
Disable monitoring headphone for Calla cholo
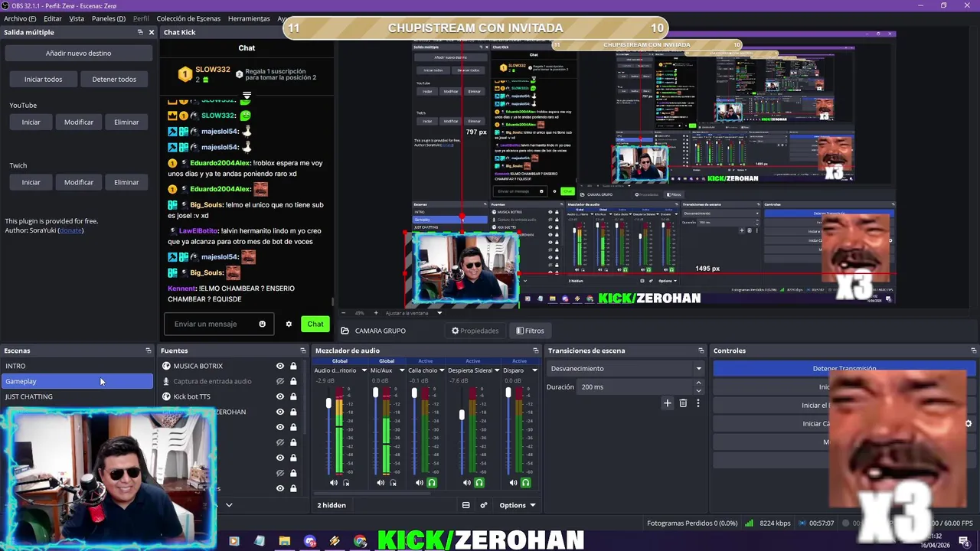tap(432, 483)
